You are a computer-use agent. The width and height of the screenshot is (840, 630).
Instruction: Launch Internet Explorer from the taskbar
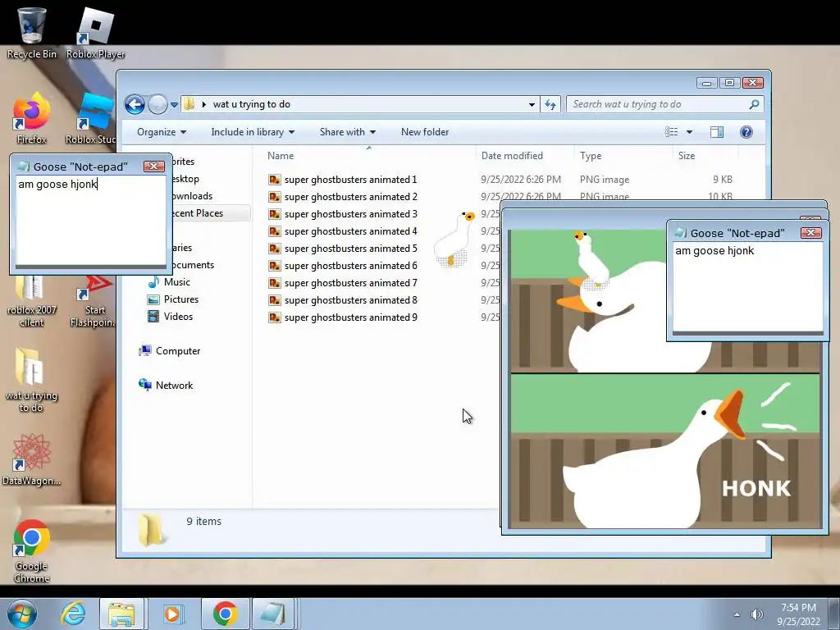73,614
